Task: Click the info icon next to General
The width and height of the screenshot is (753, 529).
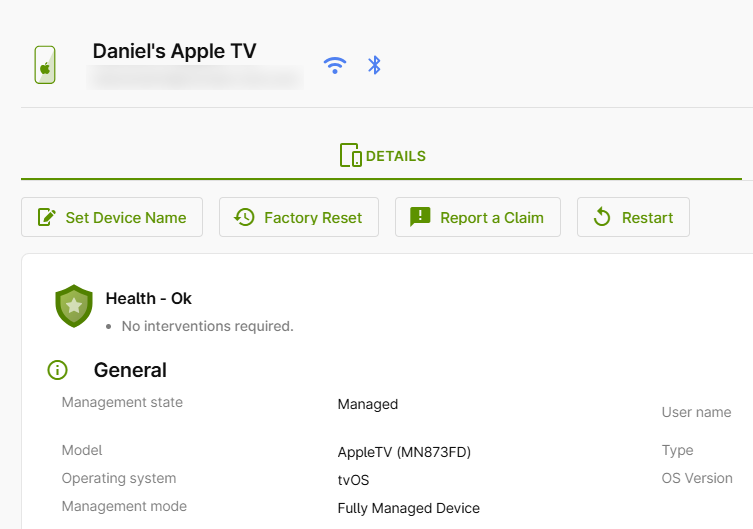Action: pyautogui.click(x=58, y=370)
